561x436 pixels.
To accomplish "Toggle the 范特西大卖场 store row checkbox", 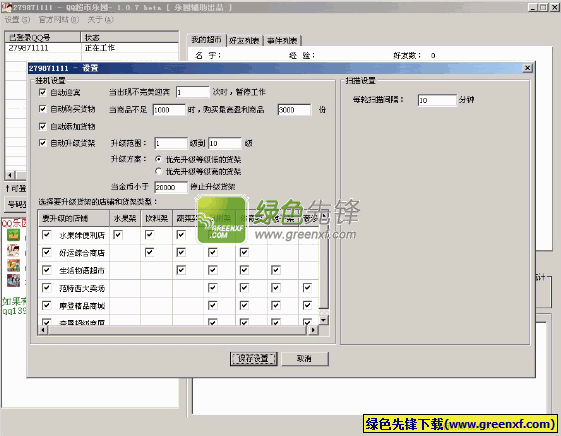I will point(47,288).
